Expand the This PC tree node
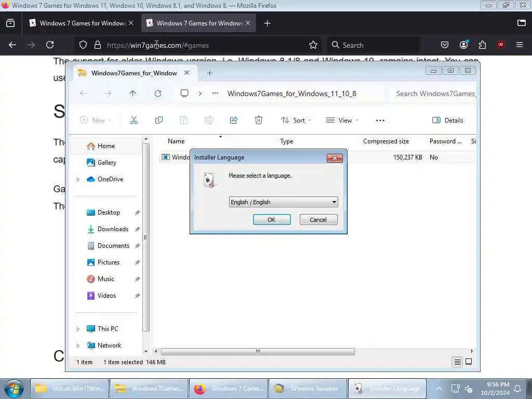This screenshot has height=399, width=532. [x=78, y=329]
